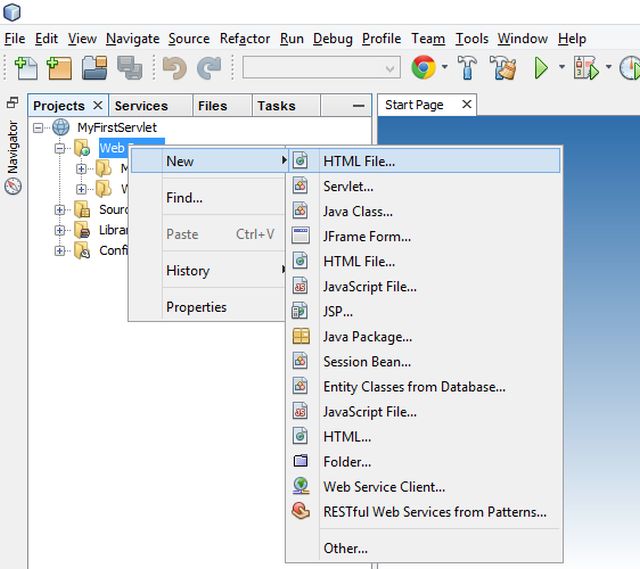This screenshot has width=640, height=569.
Task: Choose Entity Classes from Database... entry
Action: tap(424, 387)
